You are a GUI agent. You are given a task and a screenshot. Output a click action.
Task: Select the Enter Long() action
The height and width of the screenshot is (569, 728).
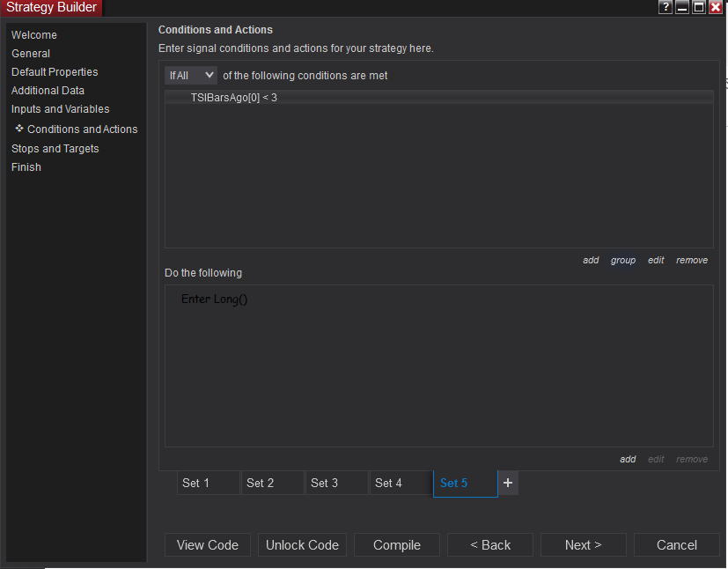tap(215, 299)
